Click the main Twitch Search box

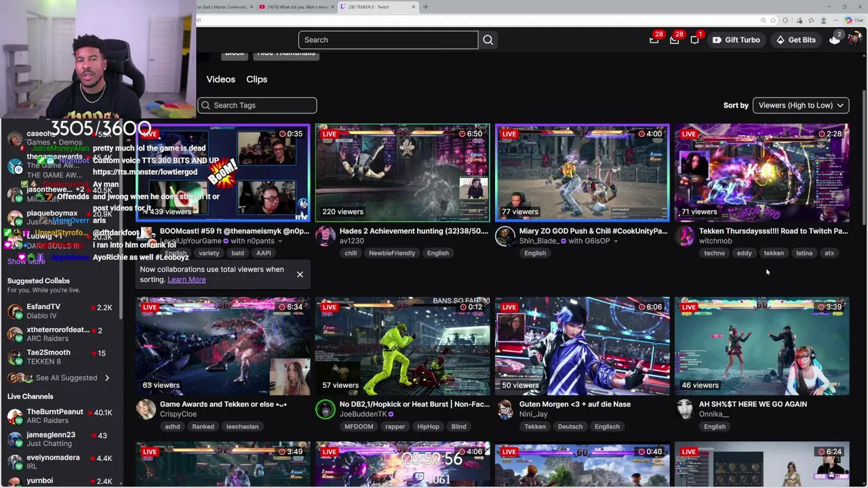(x=388, y=40)
